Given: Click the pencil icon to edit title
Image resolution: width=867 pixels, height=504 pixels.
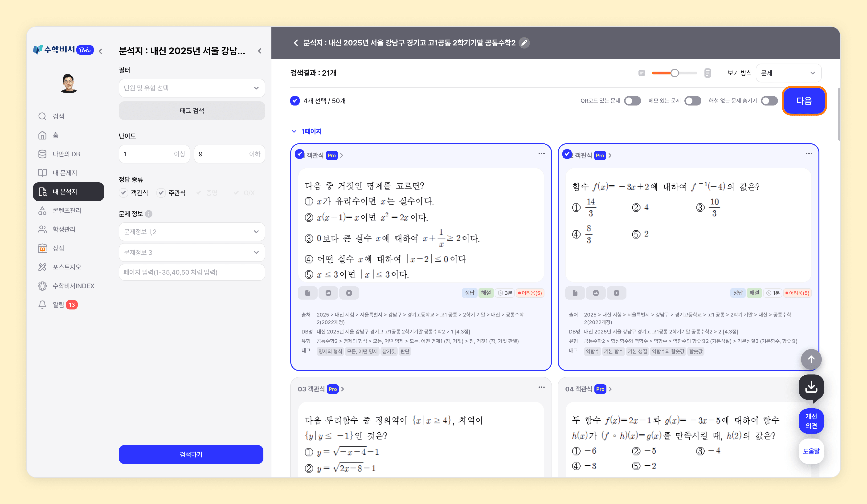Looking at the screenshot, I should coord(524,43).
